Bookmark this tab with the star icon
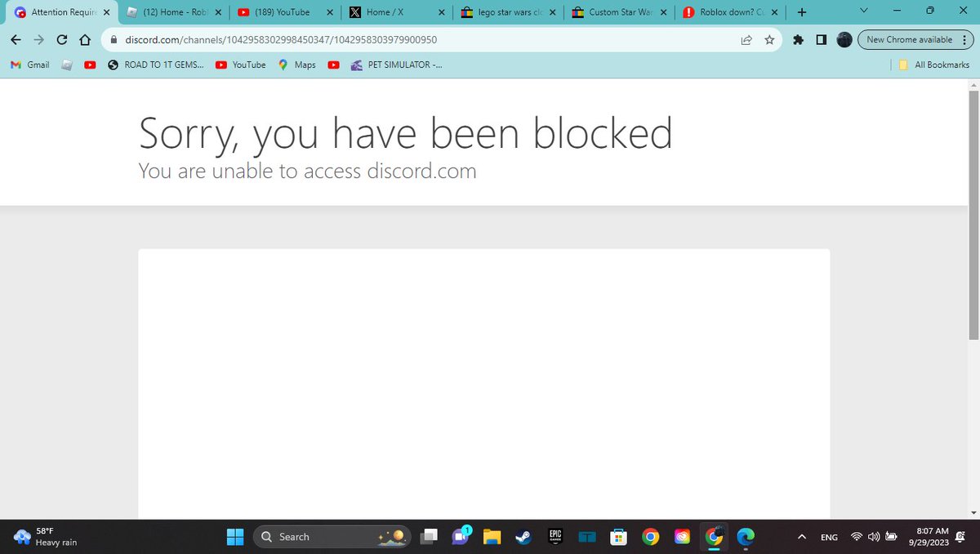This screenshot has height=554, width=980. (769, 39)
